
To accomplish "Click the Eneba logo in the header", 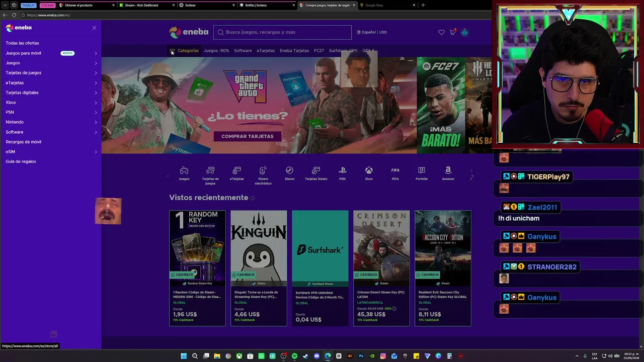I will click(x=189, y=32).
